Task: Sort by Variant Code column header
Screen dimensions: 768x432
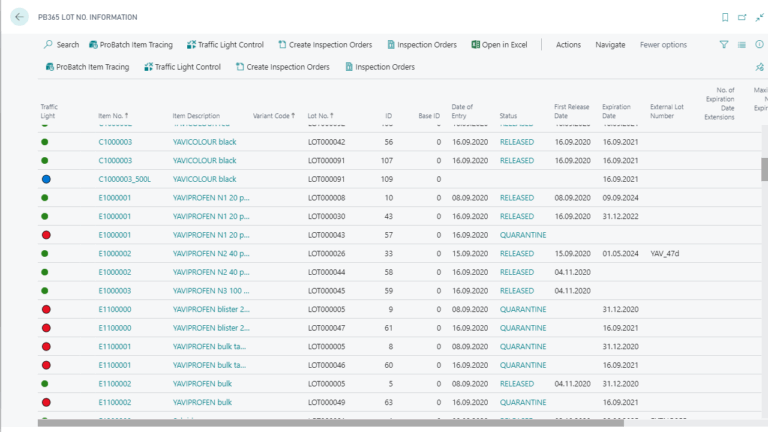Action: [273, 116]
